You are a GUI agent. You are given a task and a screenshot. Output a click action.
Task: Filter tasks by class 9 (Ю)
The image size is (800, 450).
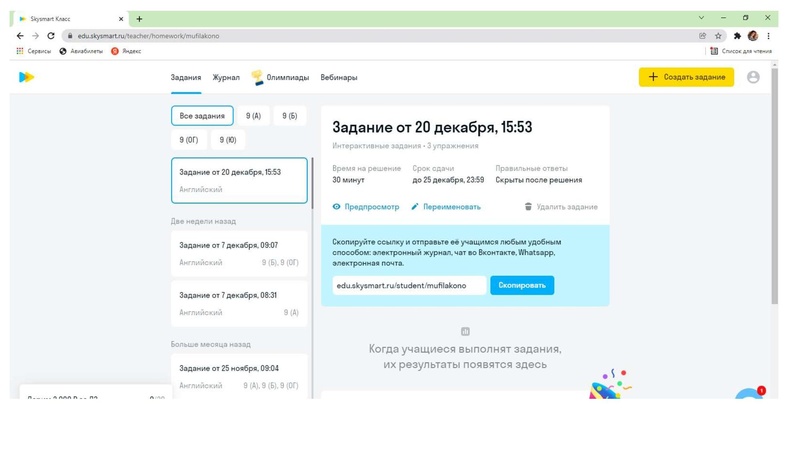(228, 140)
